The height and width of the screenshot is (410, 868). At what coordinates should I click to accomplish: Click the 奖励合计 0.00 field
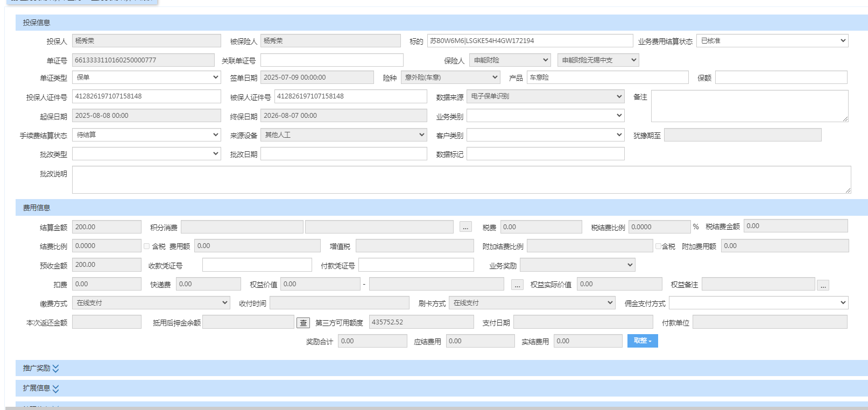[372, 341]
